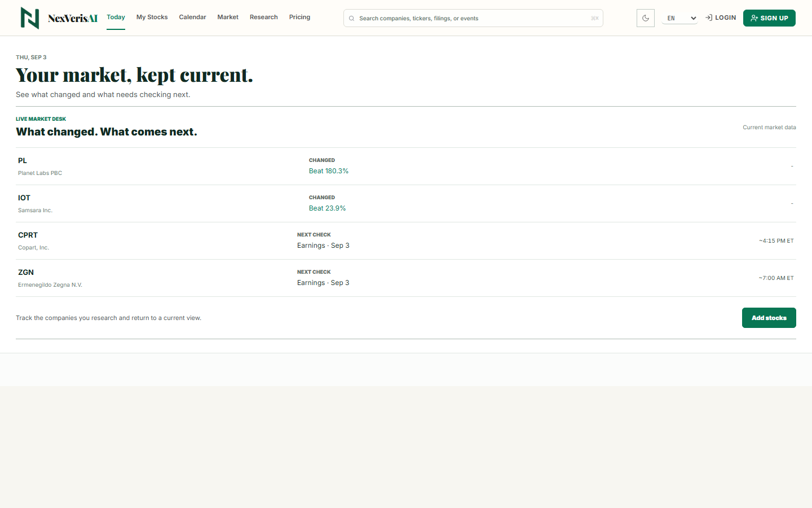Viewport: 812px width, 508px height.
Task: Open the Pricing page
Action: tap(299, 17)
